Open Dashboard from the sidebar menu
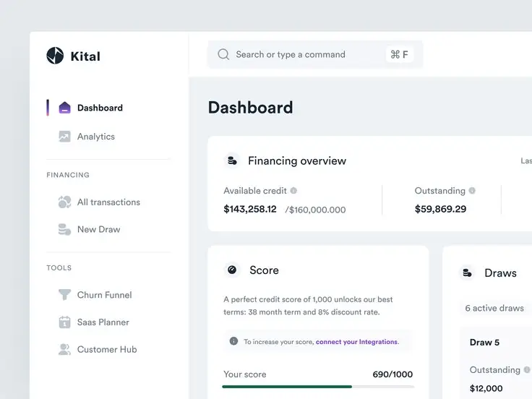The width and height of the screenshot is (532, 399). (90, 108)
